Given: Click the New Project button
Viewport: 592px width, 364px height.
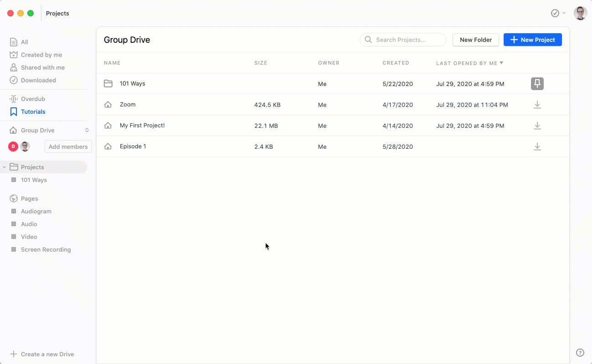Looking at the screenshot, I should coord(533,40).
